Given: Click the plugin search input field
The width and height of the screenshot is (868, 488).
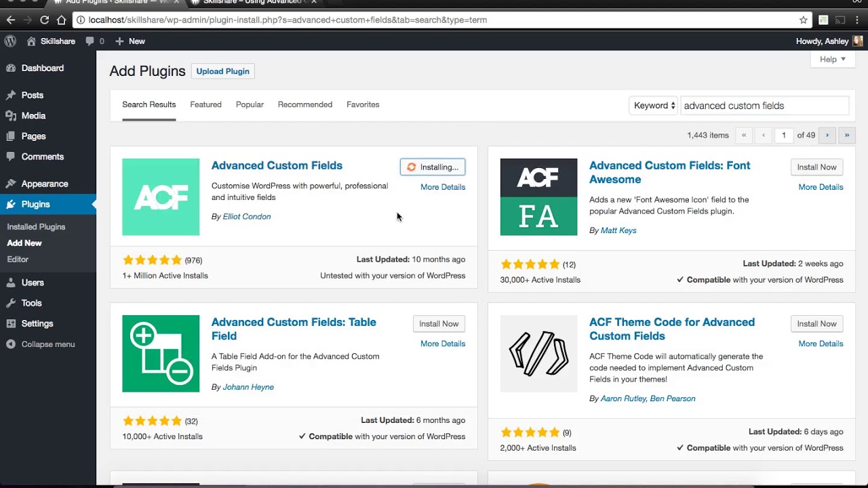Looking at the screenshot, I should [764, 106].
